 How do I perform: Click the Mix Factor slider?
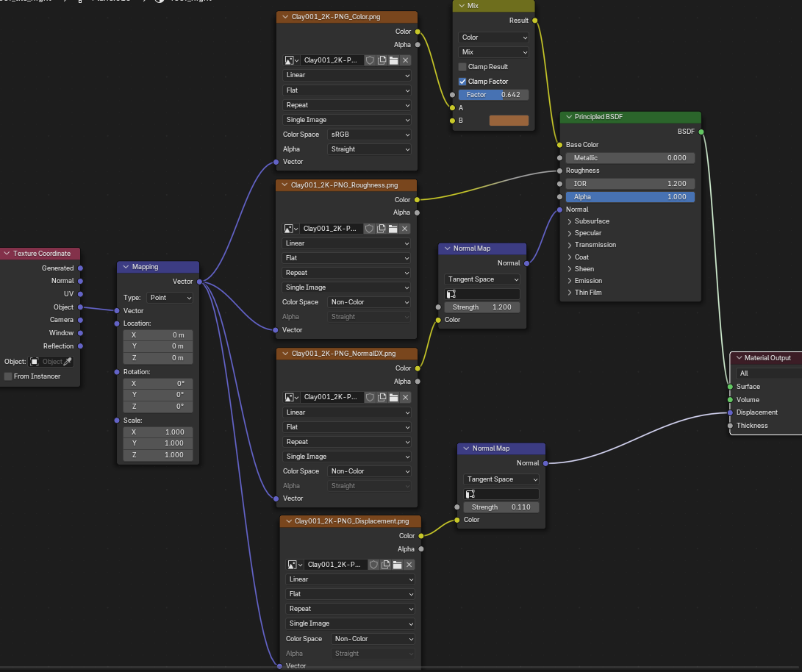coord(493,95)
